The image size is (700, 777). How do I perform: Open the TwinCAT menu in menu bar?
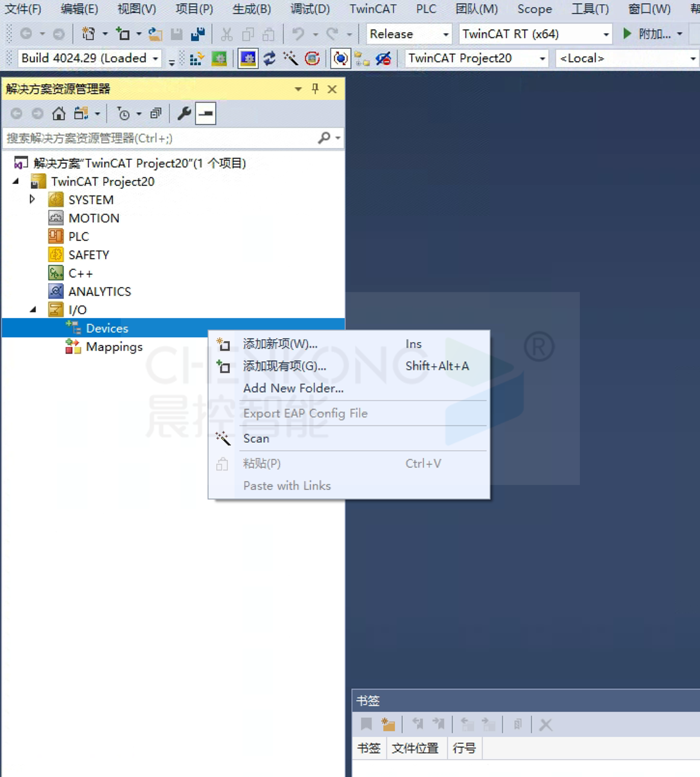point(372,9)
